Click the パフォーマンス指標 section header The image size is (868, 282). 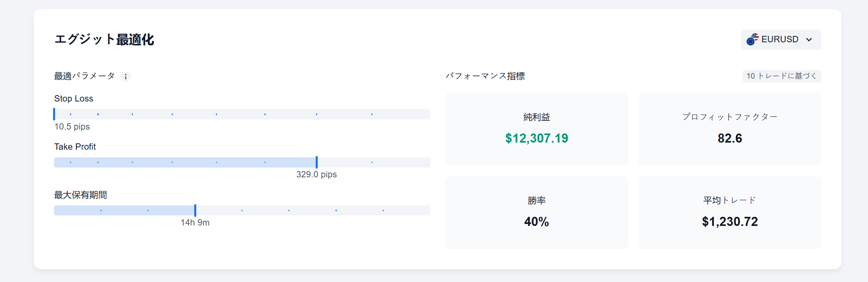[486, 76]
